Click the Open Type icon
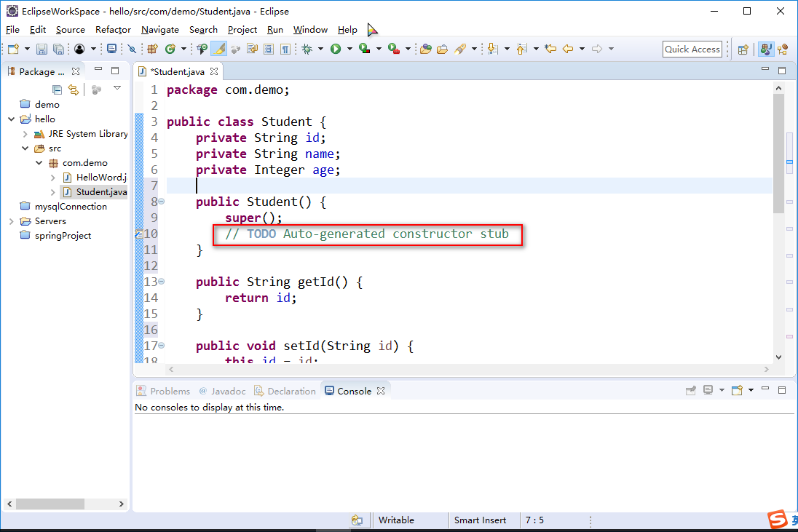 point(202,49)
